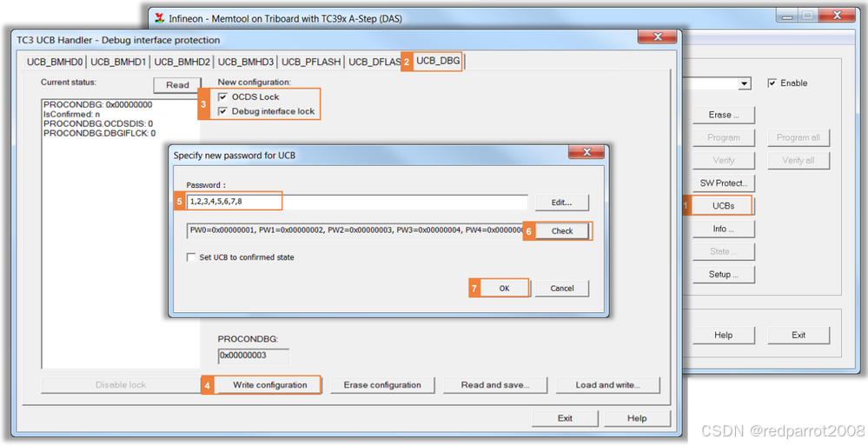
Task: Open the UCBs button in Memtool
Action: click(724, 205)
